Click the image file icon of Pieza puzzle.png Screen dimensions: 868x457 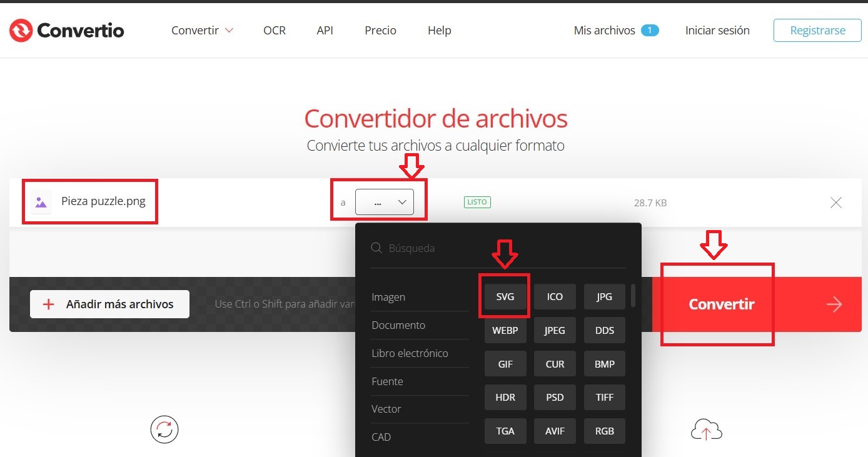(x=41, y=202)
